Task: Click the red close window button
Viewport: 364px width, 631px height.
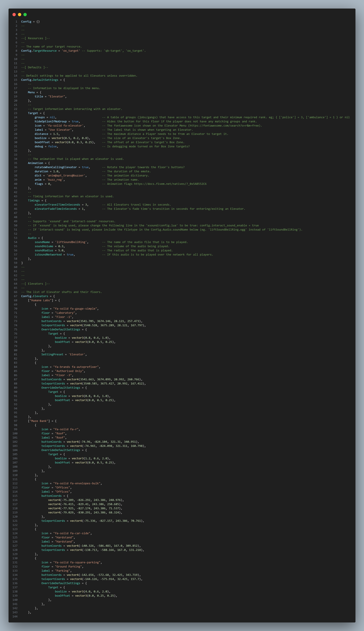Action: pos(14,14)
